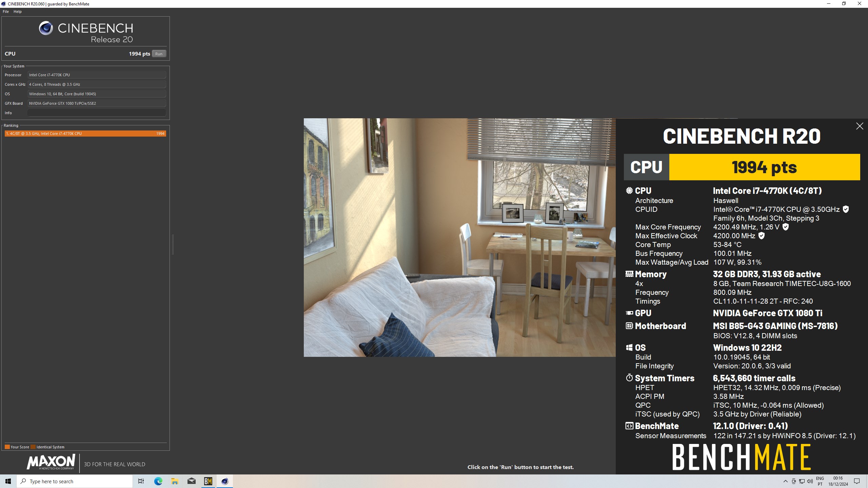Open the Mail app from the taskbar
Screen dimensions: 868x488
click(x=192, y=481)
